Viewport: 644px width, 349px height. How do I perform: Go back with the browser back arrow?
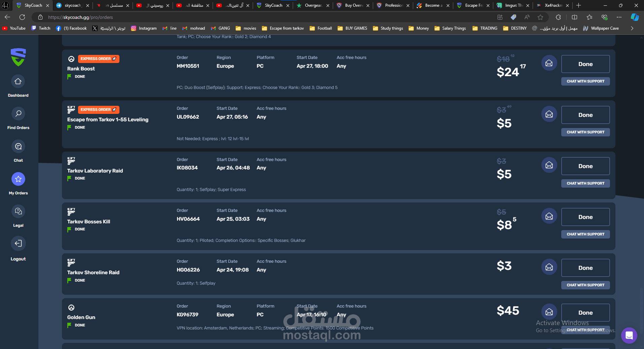coord(7,17)
